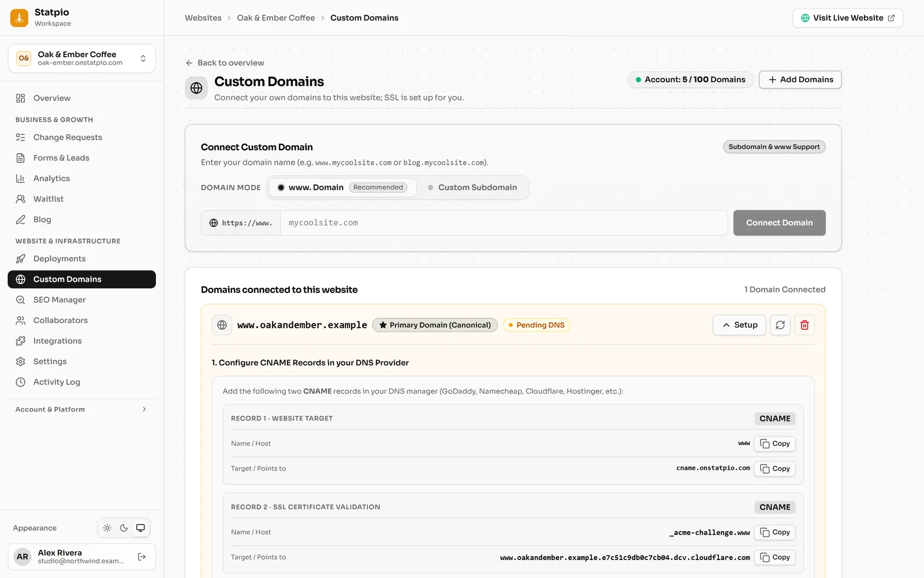The height and width of the screenshot is (578, 924).
Task: Switch appearance to light mode sun icon
Action: [x=107, y=528]
